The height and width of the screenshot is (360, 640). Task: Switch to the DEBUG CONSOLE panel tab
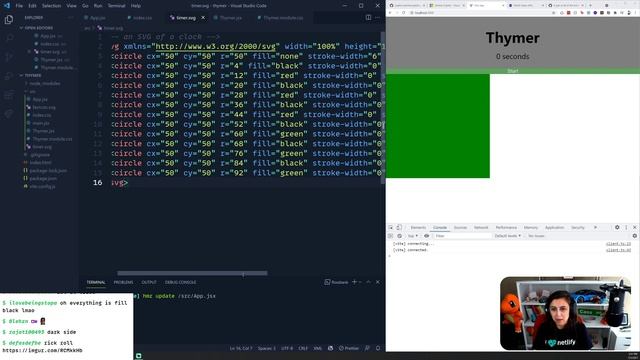[180, 282]
